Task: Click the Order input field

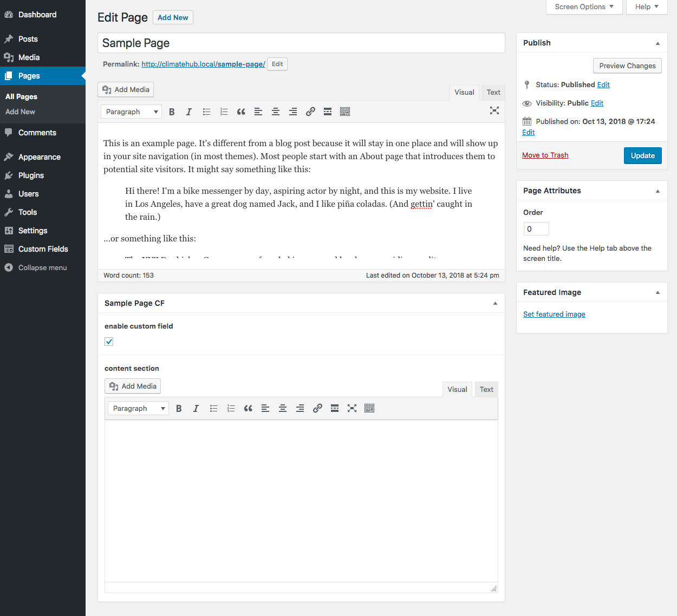Action: pyautogui.click(x=536, y=229)
